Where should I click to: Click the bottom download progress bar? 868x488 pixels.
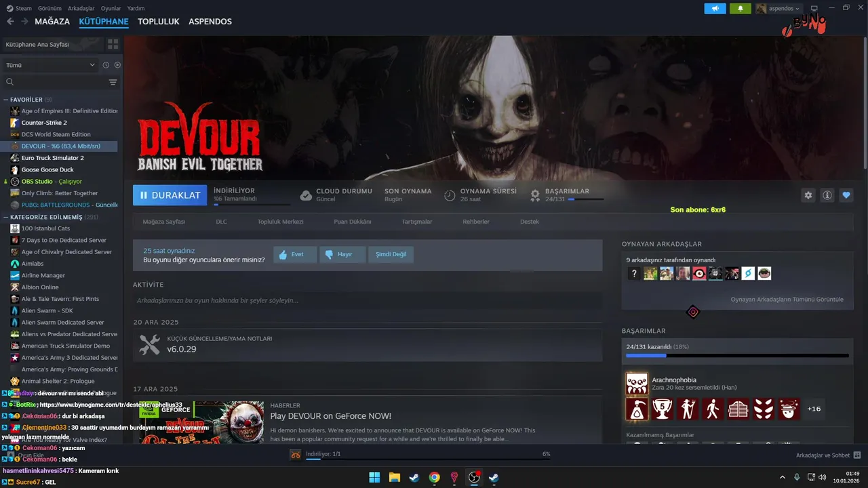pyautogui.click(x=428, y=459)
